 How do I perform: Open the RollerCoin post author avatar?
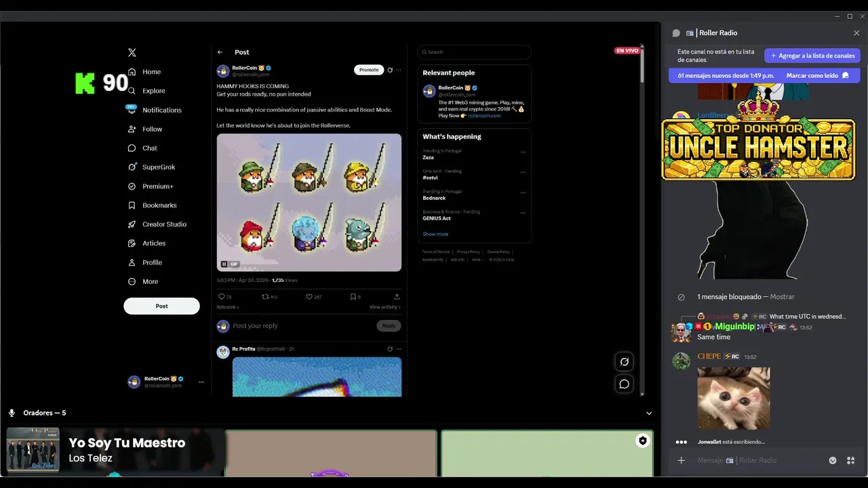point(222,71)
